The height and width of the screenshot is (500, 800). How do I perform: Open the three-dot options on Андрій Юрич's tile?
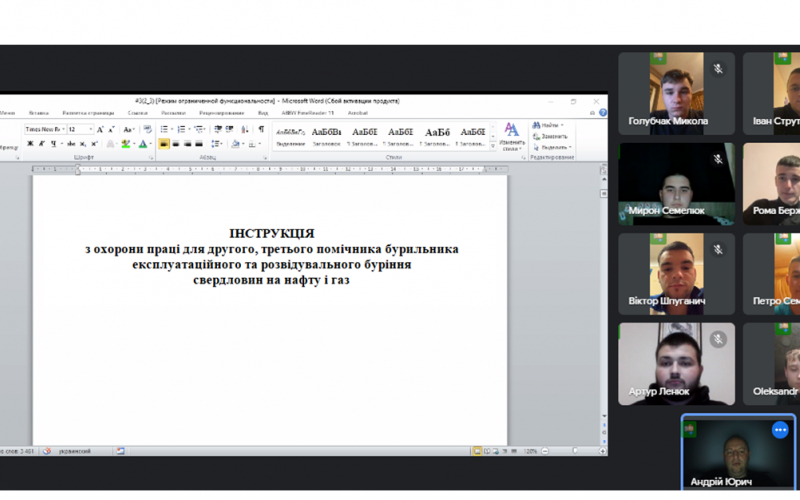(780, 430)
